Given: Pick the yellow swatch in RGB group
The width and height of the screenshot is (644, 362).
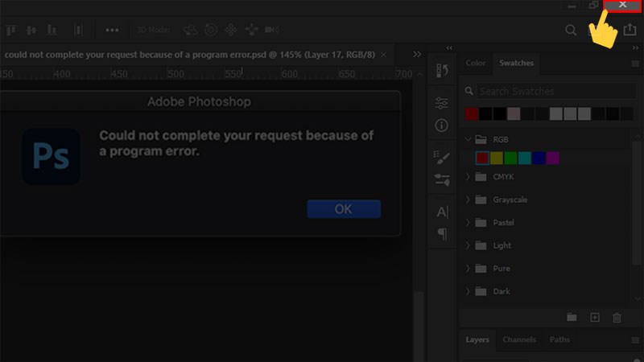Looking at the screenshot, I should (496, 158).
